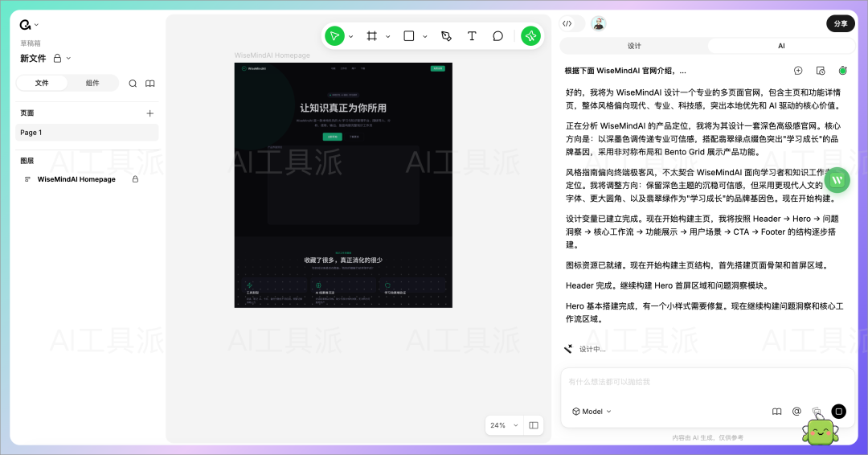
Task: Switch to the AI panel tab
Action: point(781,46)
